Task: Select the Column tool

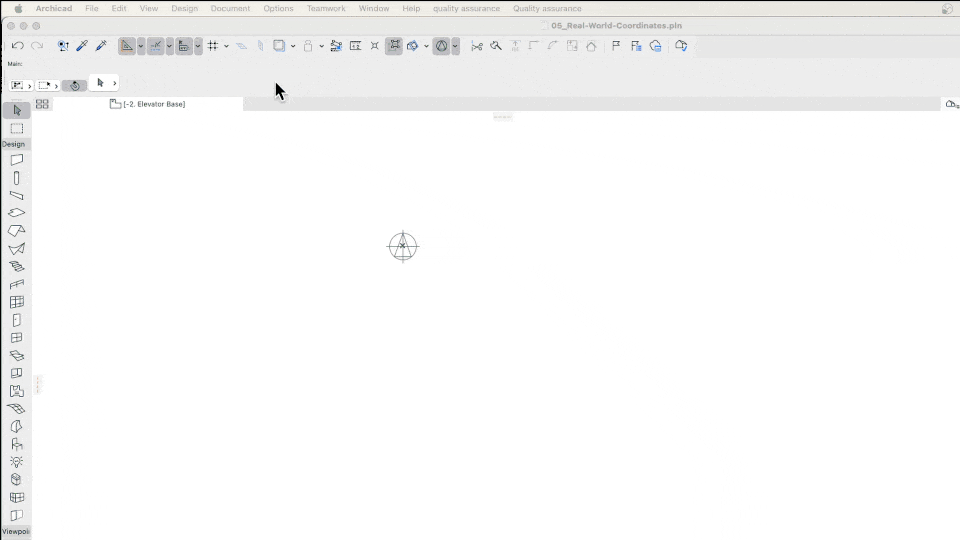Action: [17, 178]
